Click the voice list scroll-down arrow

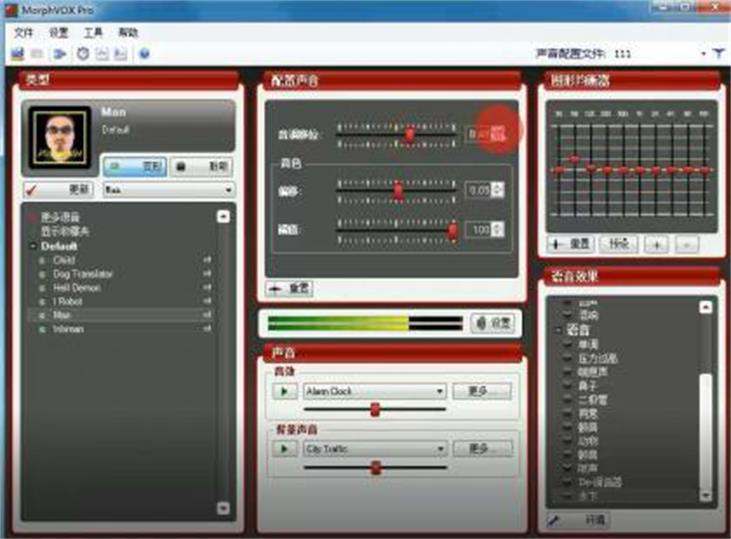(x=223, y=508)
